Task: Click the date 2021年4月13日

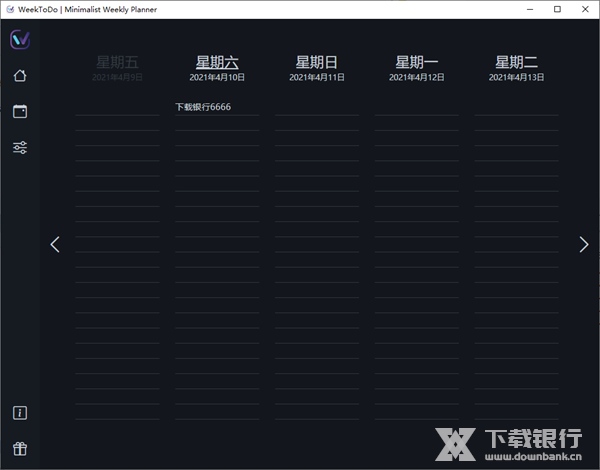Action: click(x=517, y=77)
